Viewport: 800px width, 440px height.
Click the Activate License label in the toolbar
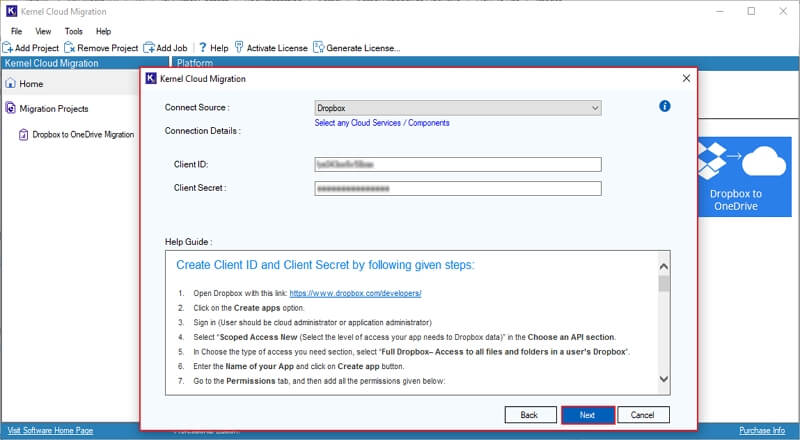click(x=277, y=48)
